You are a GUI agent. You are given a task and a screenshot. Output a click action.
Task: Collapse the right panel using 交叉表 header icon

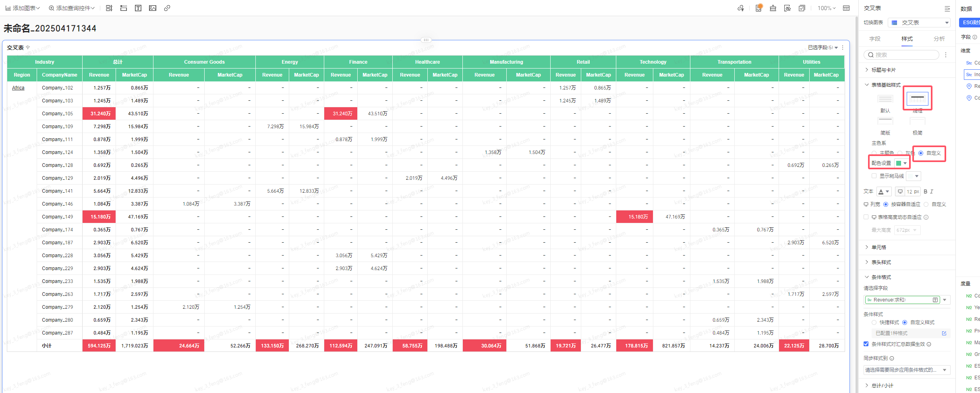[947, 8]
